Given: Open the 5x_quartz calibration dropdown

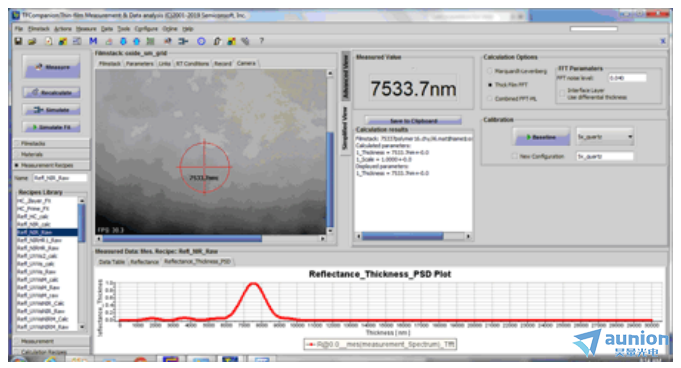Looking at the screenshot, I should click(x=605, y=137).
